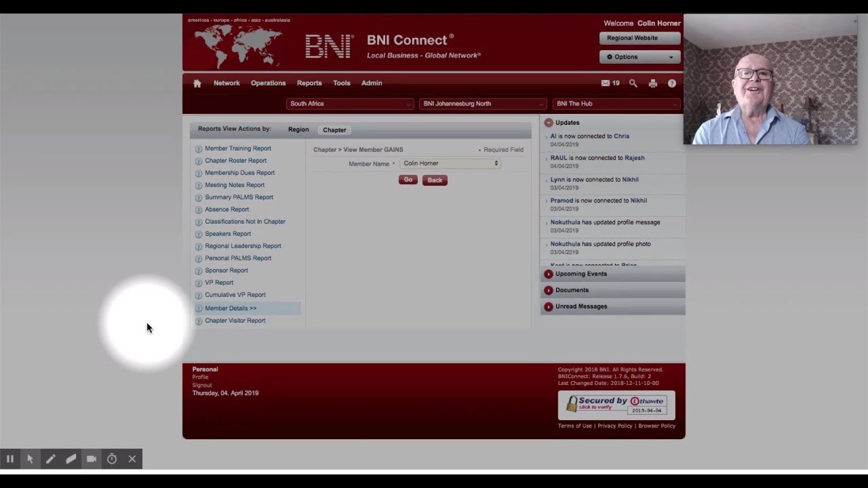
Task: Click Chris in the Al update
Action: tap(621, 136)
